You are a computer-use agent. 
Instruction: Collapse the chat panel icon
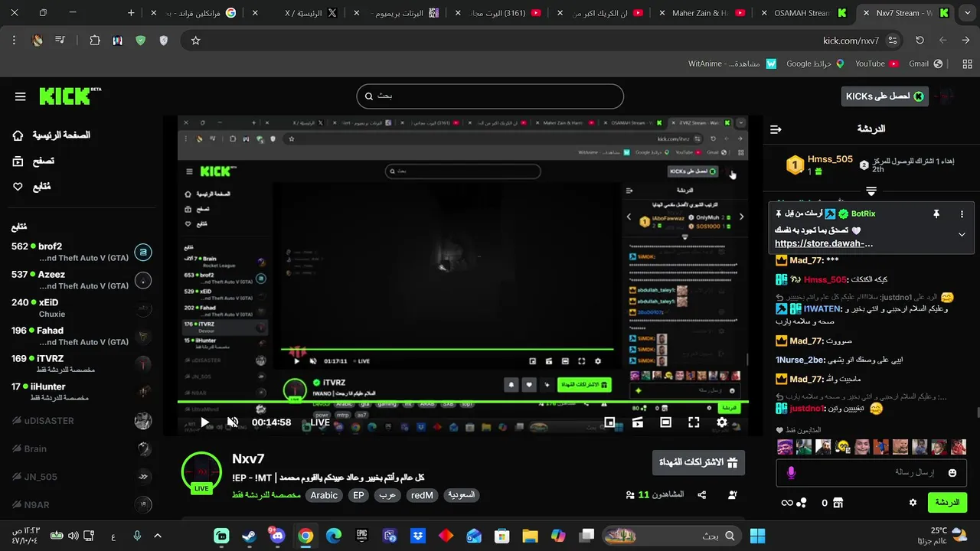pyautogui.click(x=776, y=129)
